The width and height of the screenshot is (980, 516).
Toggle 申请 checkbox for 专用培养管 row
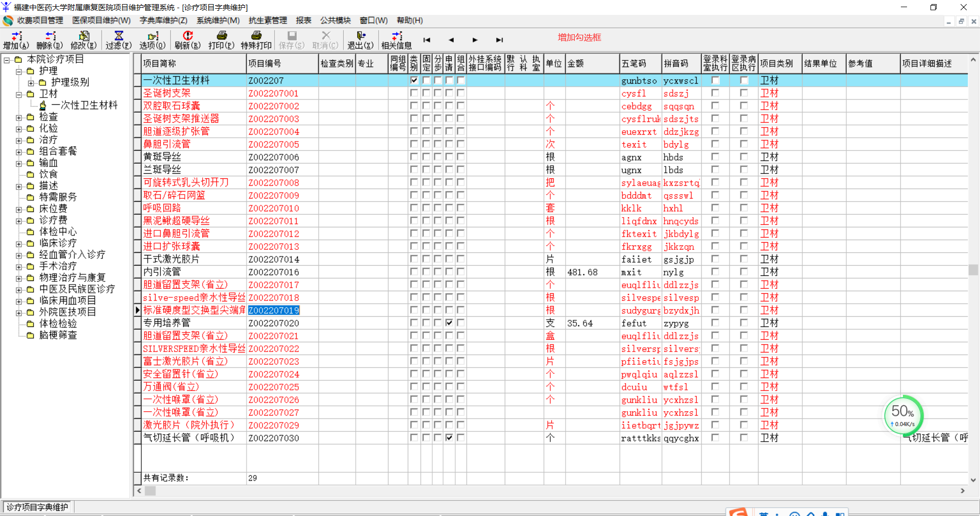(x=449, y=323)
